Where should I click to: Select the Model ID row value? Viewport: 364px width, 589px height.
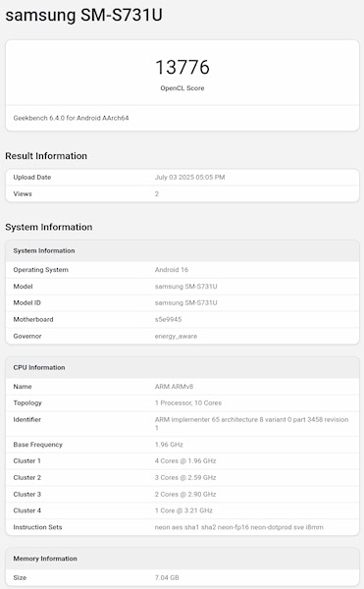pyautogui.click(x=185, y=302)
